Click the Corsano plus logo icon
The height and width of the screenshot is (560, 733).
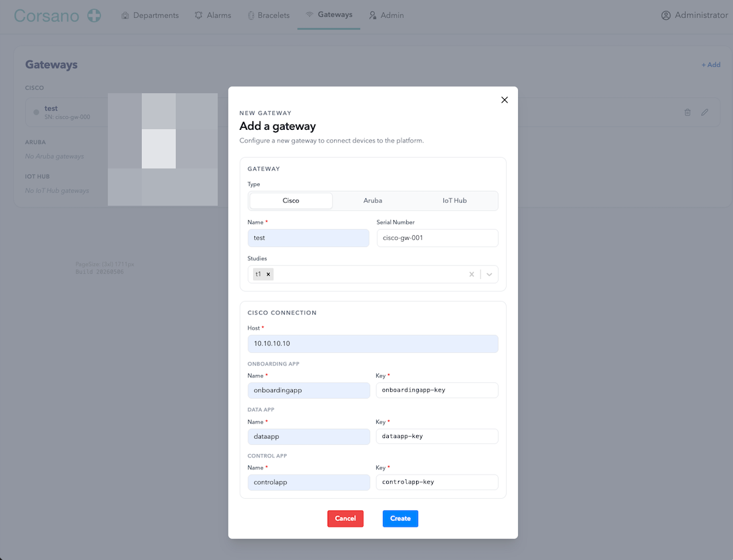(x=94, y=15)
